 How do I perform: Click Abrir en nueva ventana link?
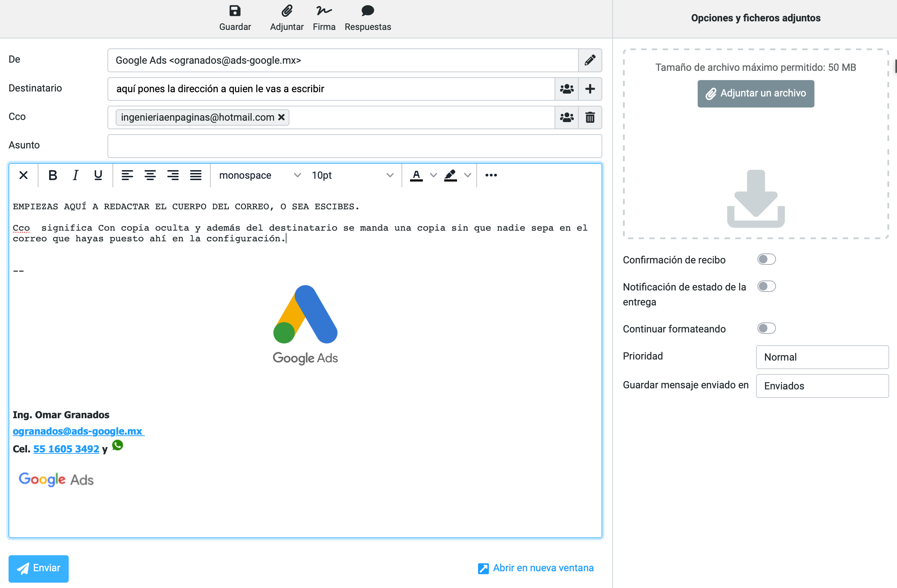click(536, 568)
